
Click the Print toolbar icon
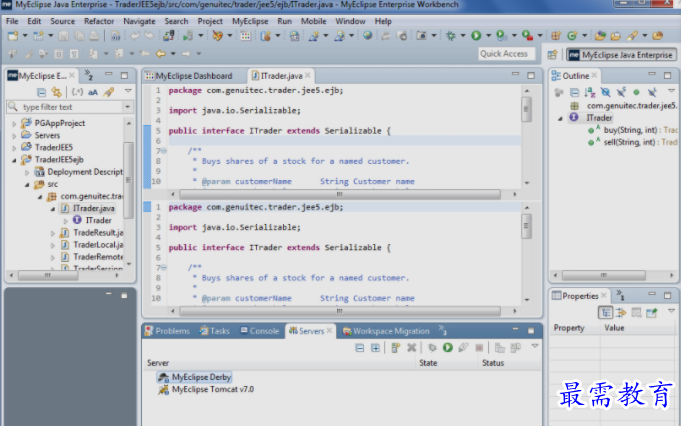click(94, 36)
